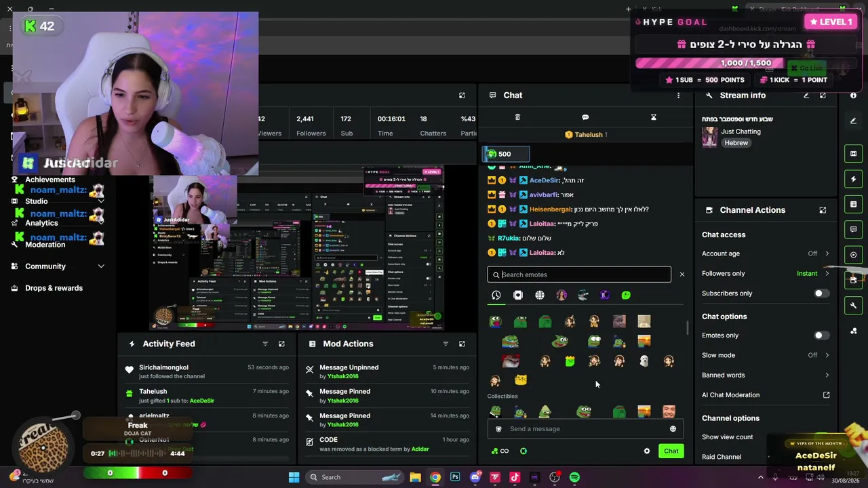Open Followers only Instant setting chevron

(827, 274)
